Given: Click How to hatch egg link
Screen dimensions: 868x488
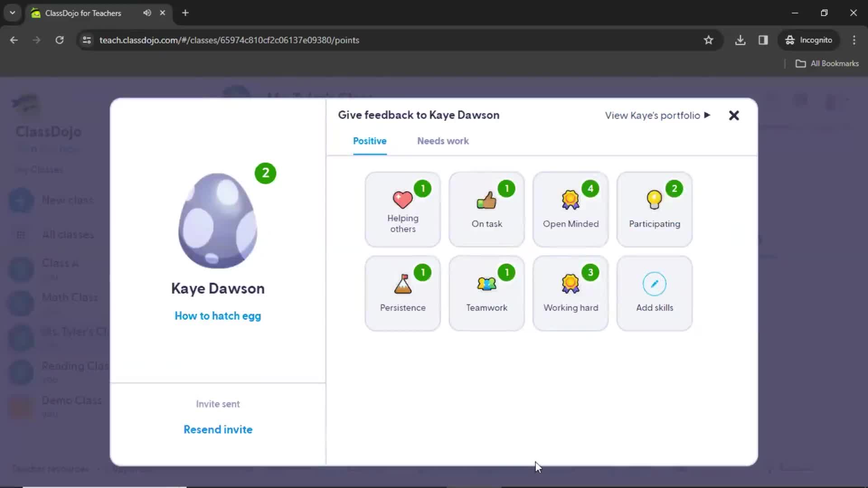Looking at the screenshot, I should 217,316.
